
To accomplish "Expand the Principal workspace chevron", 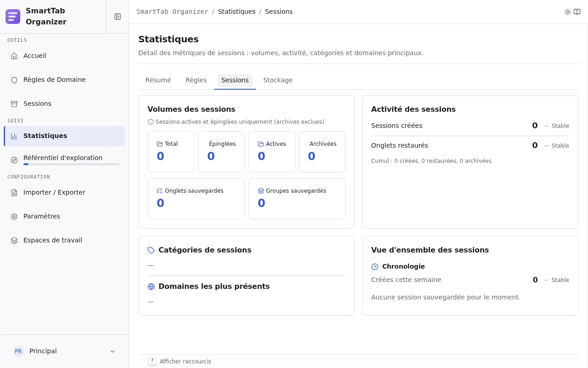I will click(x=113, y=351).
